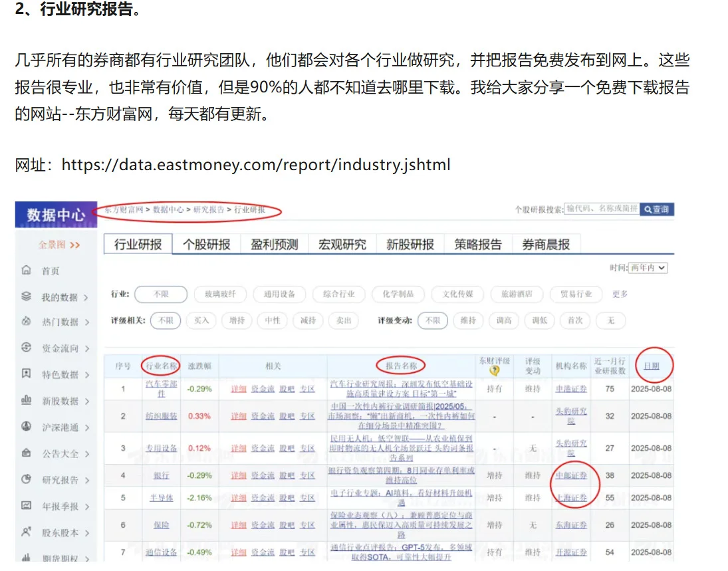
Task: Click the 新股数据 bar chart icon
Action: [x=27, y=400]
